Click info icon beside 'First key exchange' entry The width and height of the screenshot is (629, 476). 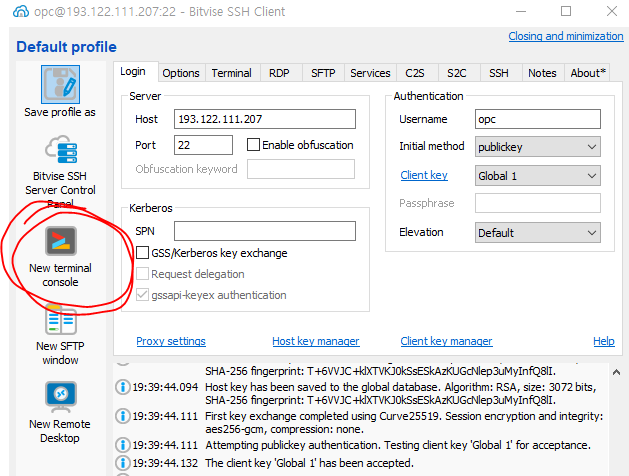click(x=123, y=416)
